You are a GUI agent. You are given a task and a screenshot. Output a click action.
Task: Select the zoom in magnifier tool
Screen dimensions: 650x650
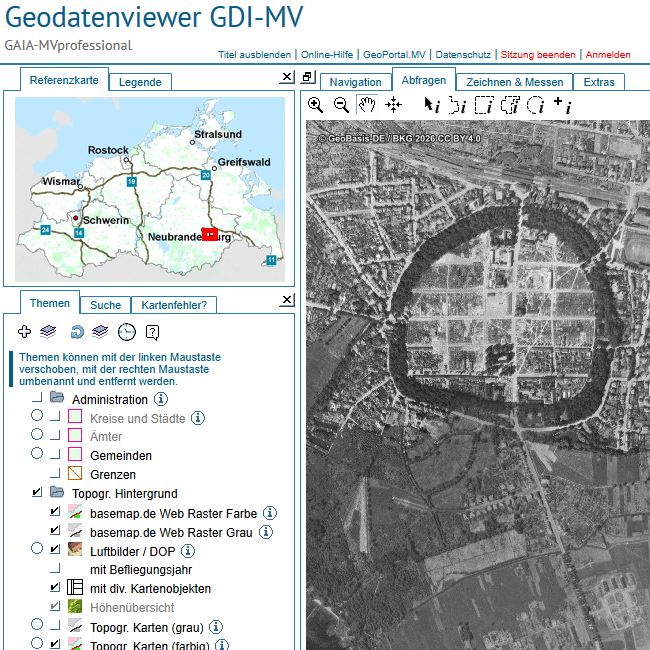315,105
